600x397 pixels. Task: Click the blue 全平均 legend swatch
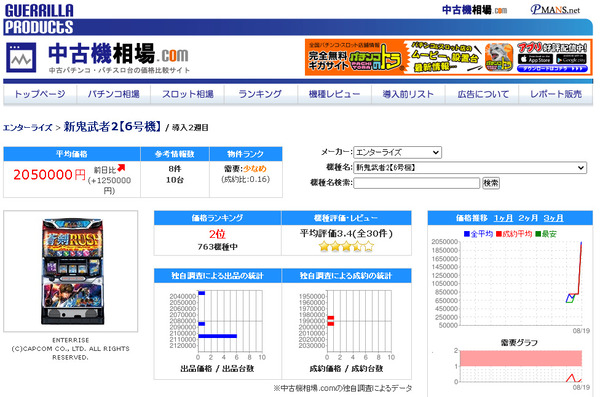[x=466, y=234]
